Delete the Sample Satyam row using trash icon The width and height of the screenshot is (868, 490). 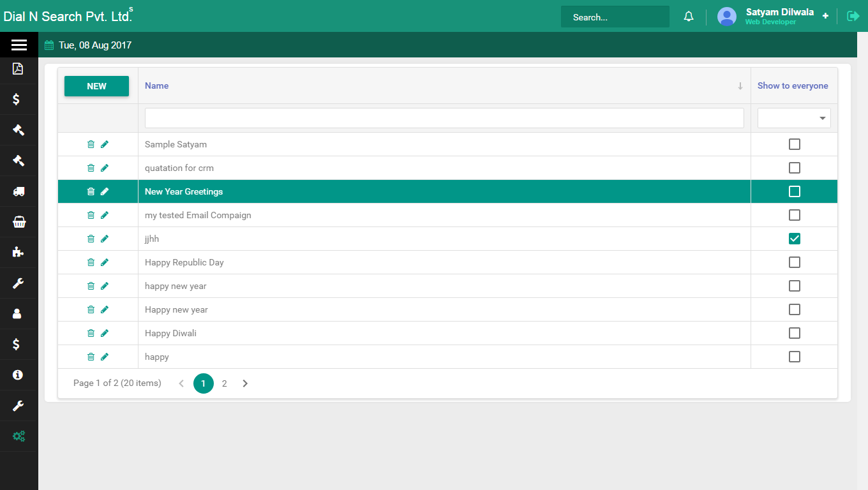[91, 144]
